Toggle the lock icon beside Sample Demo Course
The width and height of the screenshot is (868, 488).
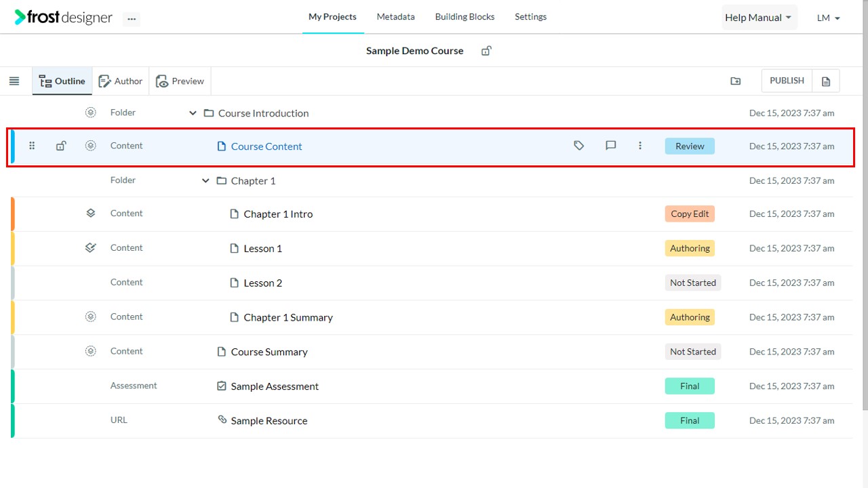(486, 51)
